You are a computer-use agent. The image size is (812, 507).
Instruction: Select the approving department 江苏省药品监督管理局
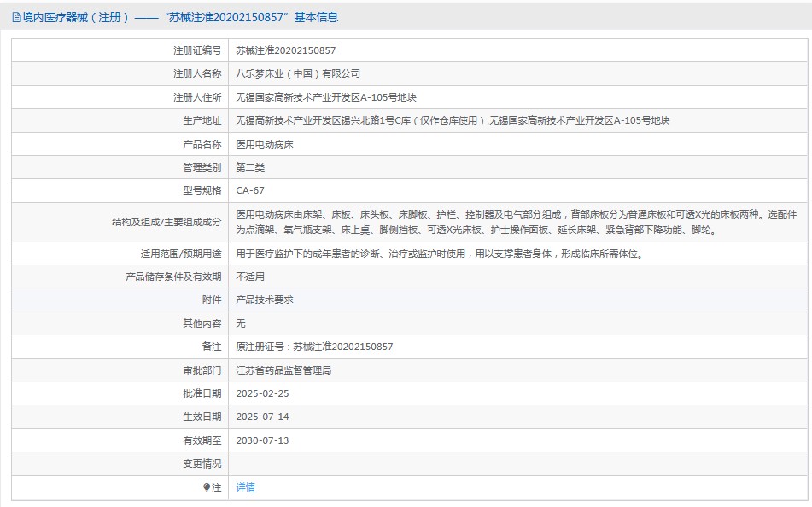pos(283,370)
